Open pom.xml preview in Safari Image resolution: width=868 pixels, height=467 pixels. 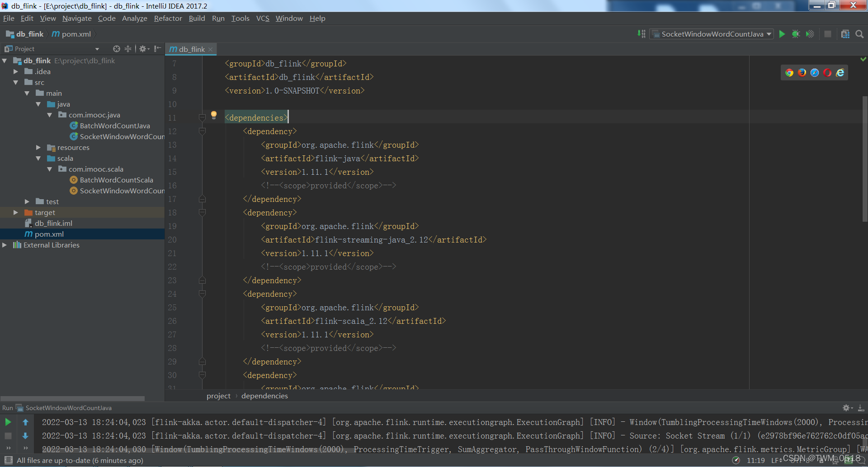click(815, 73)
